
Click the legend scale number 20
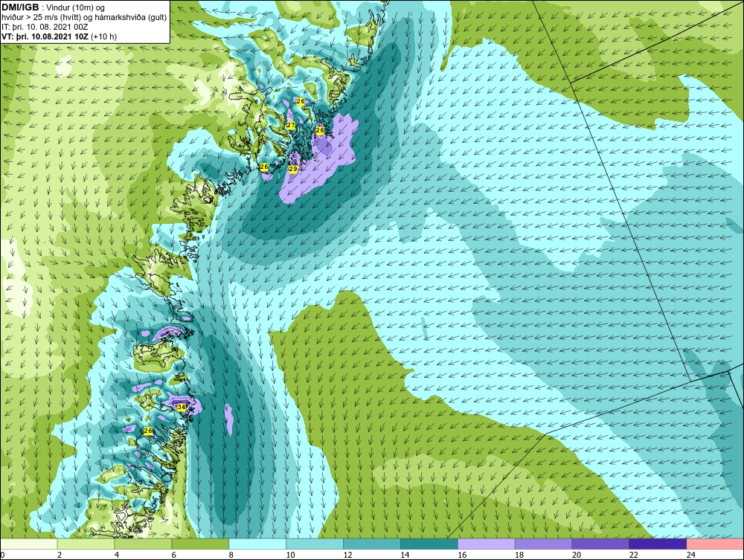(577, 555)
